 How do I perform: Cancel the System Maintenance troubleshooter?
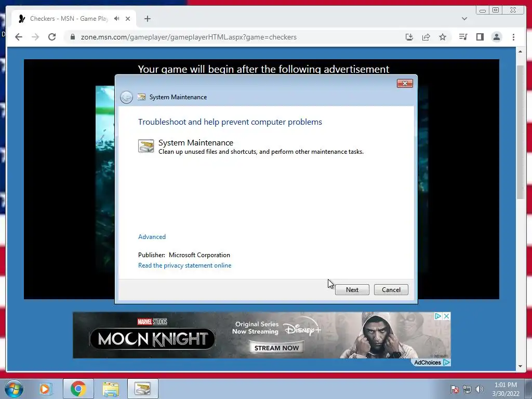[x=391, y=290]
